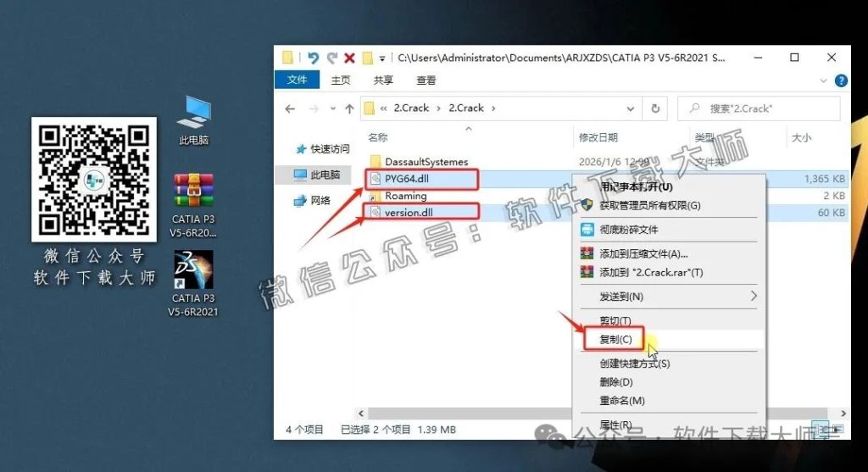Choose Shred file completely (彻底粉碎文件)

669,230
